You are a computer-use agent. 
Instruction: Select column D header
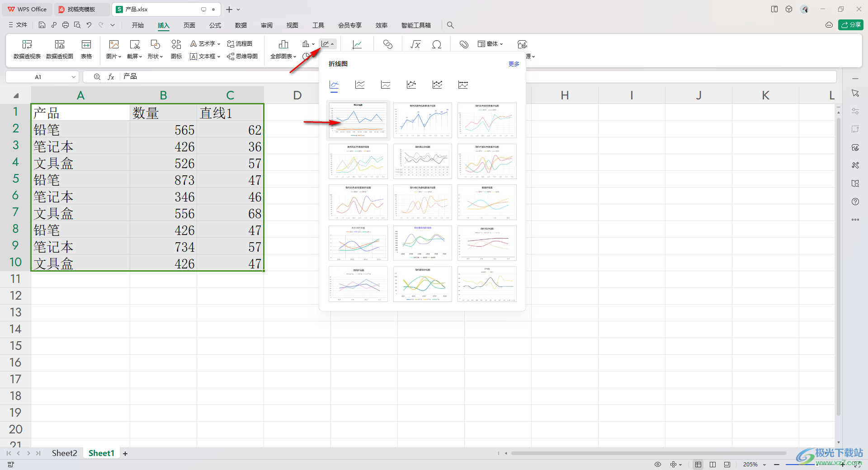297,95
